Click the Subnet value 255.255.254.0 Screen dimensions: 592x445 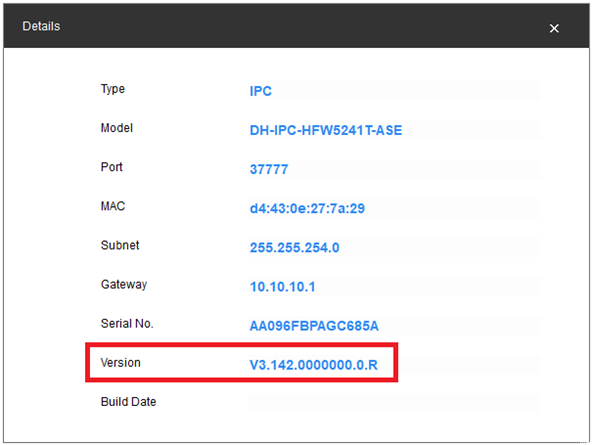pyautogui.click(x=294, y=248)
